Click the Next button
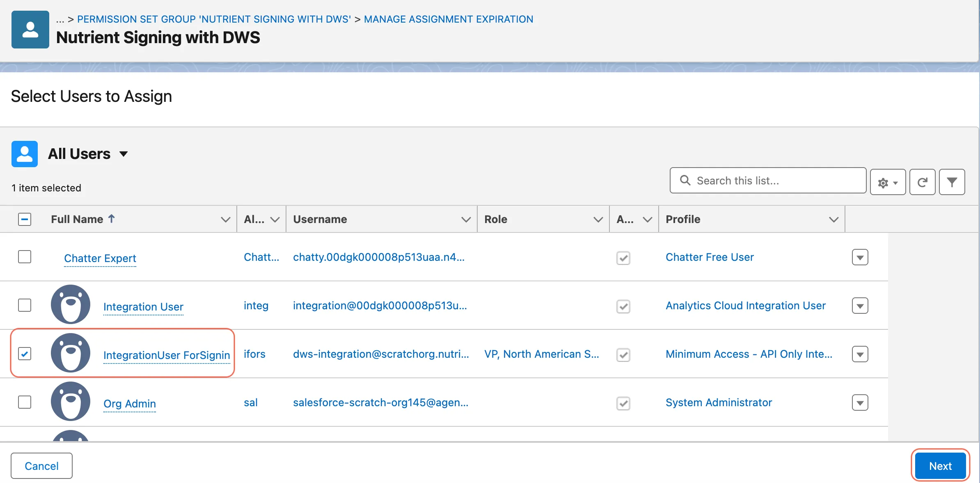This screenshot has width=980, height=483. (x=940, y=466)
